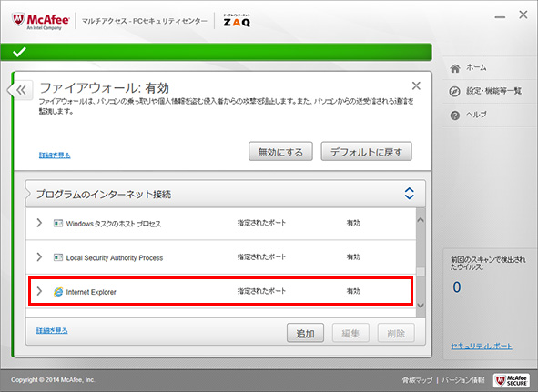Click the home icon in sidebar
Image resolution: width=538 pixels, height=392 pixels.
click(x=455, y=68)
